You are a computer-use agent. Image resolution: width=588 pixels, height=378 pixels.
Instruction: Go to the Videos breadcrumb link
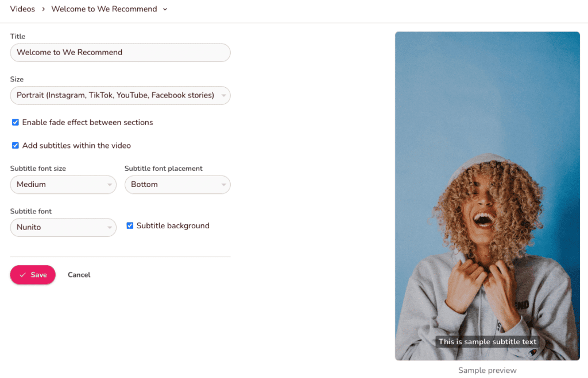tap(22, 9)
